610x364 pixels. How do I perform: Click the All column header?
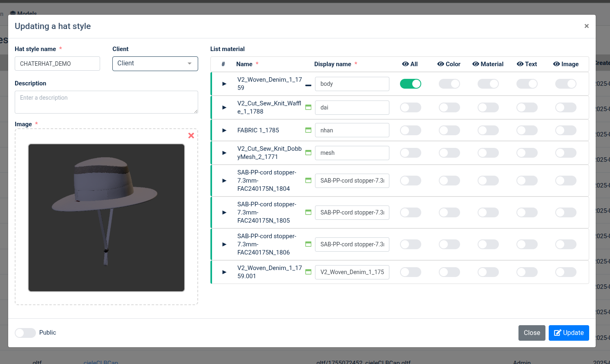pyautogui.click(x=410, y=64)
